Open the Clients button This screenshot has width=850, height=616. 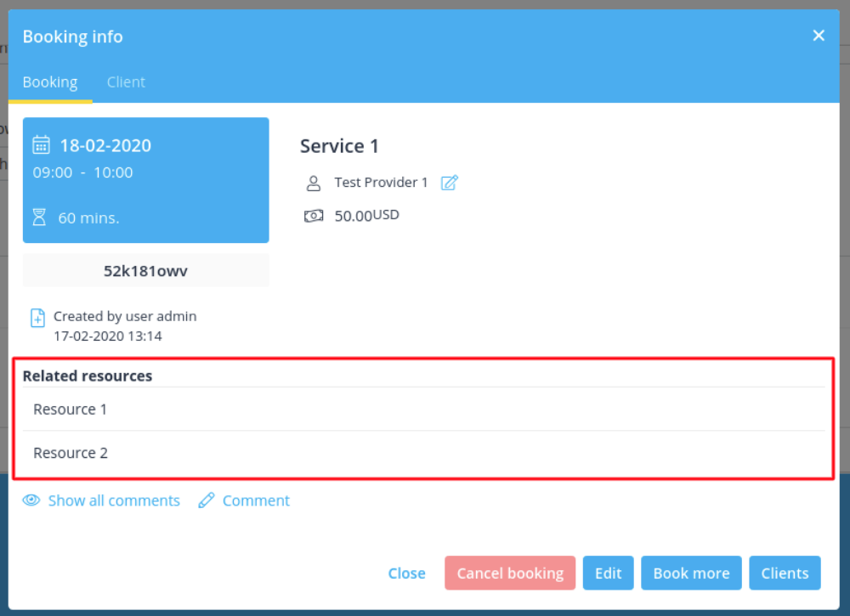(785, 573)
